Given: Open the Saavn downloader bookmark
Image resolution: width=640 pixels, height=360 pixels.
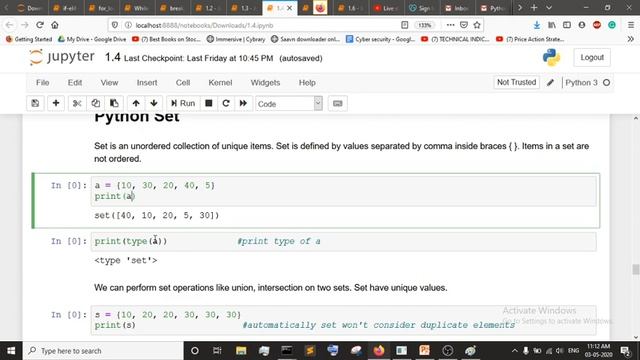Looking at the screenshot, I should [x=305, y=39].
